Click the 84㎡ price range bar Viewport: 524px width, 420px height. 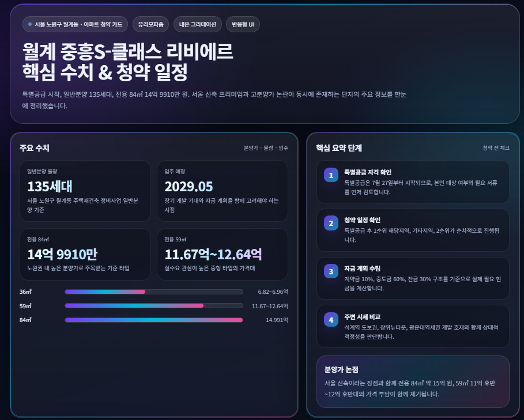[154, 320]
